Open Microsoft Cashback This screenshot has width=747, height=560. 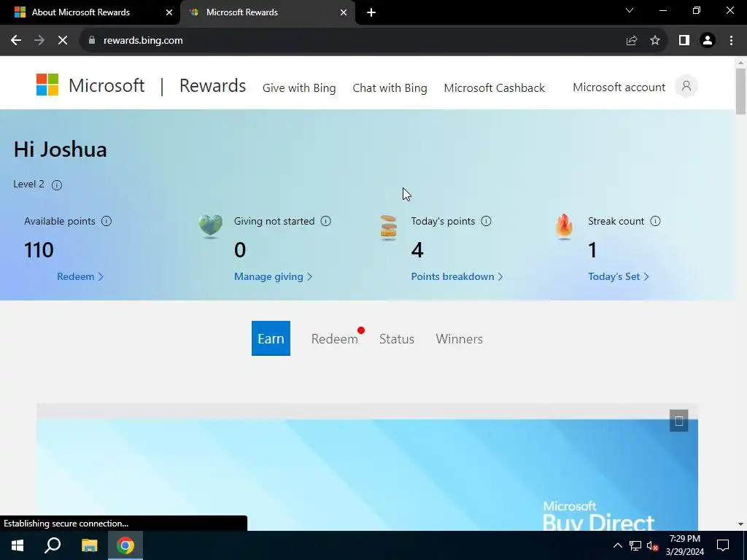tap(495, 88)
